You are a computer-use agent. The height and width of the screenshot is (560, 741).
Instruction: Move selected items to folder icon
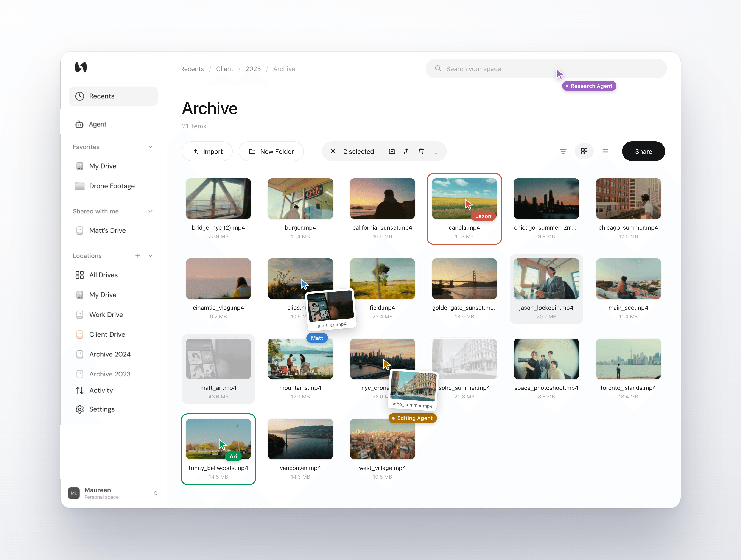(x=392, y=151)
